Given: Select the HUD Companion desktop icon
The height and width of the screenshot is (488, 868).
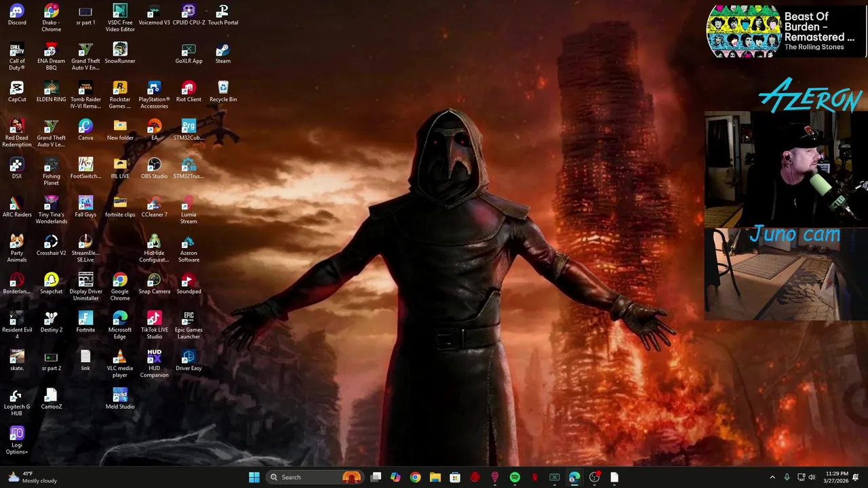Looking at the screenshot, I should [154, 364].
